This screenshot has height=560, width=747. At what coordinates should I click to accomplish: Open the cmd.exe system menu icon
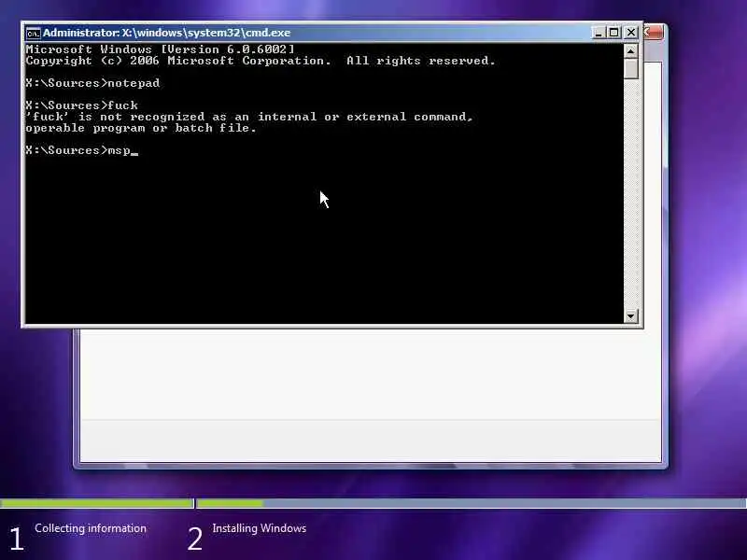point(33,34)
